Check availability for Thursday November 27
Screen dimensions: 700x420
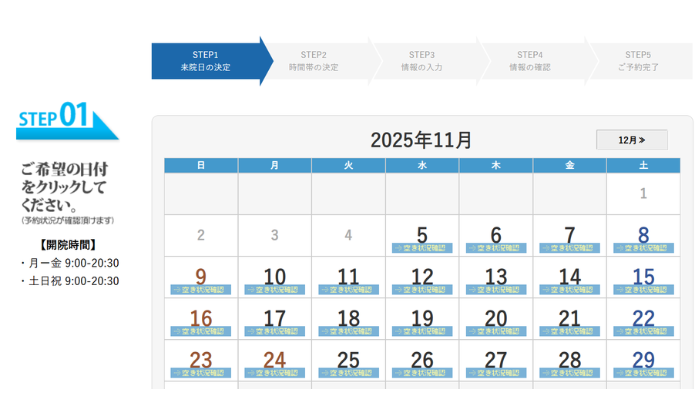click(x=496, y=372)
